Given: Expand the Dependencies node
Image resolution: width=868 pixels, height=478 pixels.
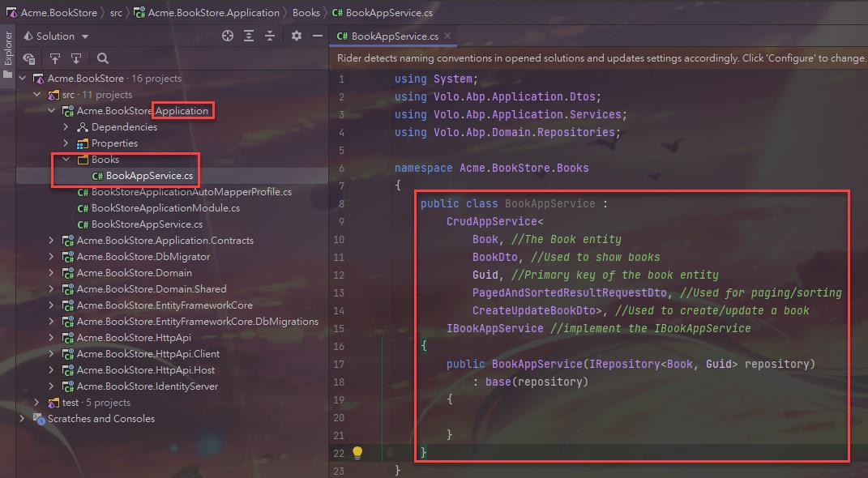Looking at the screenshot, I should point(66,127).
